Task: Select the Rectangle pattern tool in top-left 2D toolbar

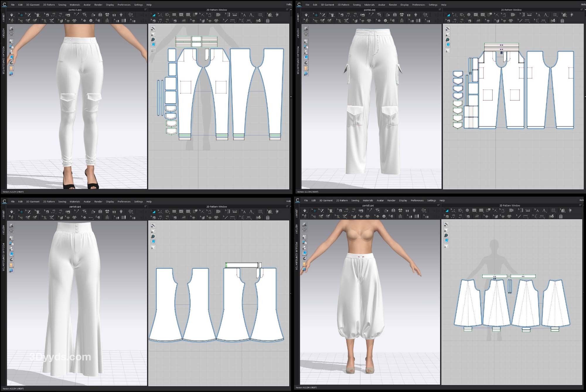Action: (x=174, y=15)
